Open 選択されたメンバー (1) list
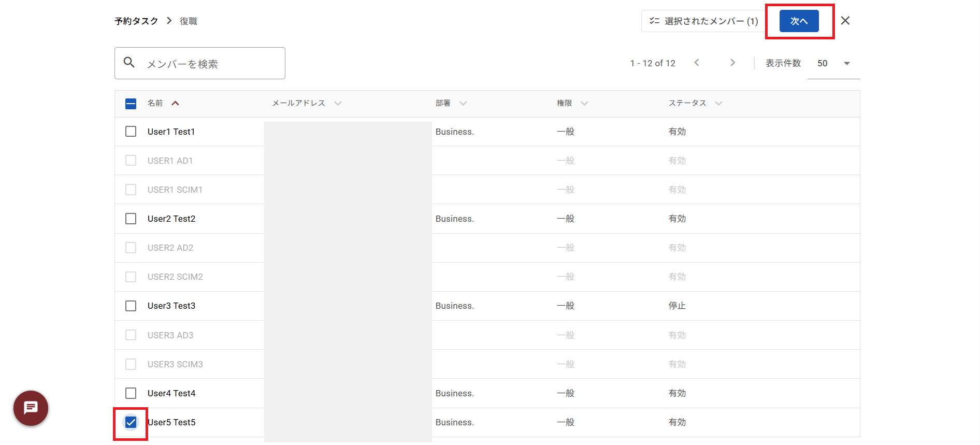The width and height of the screenshot is (980, 445). (703, 21)
